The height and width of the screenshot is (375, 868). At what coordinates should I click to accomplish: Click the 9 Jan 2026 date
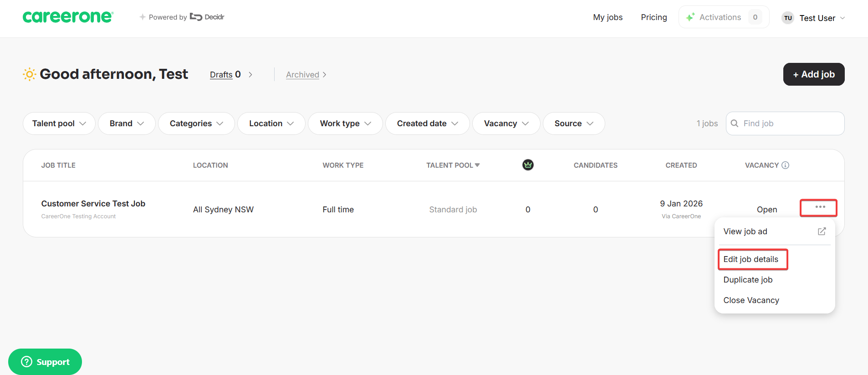[x=681, y=204]
